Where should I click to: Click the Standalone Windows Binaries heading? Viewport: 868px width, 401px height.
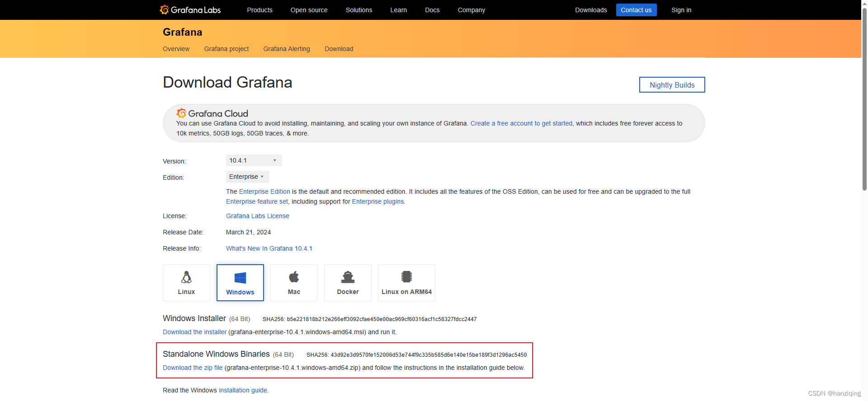click(x=216, y=354)
